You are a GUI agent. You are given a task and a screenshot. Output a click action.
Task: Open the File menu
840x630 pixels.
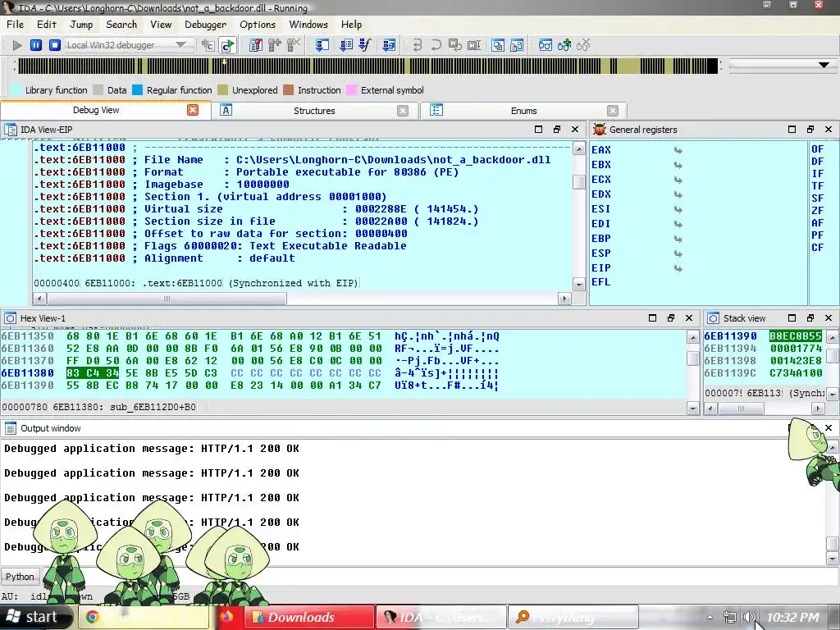[x=15, y=24]
